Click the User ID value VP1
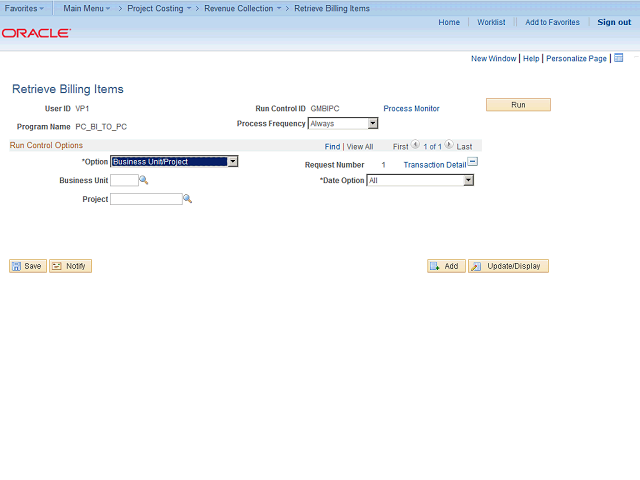 coord(82,109)
